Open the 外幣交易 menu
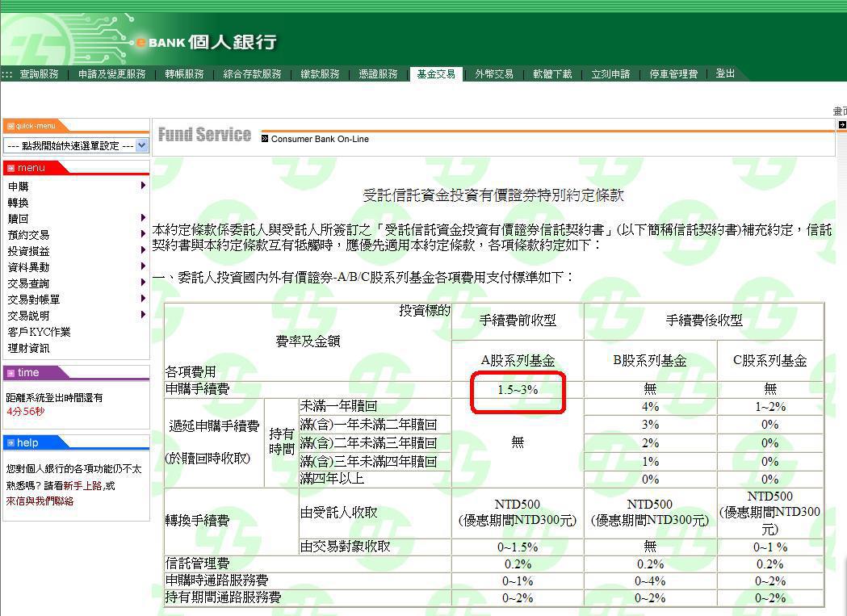This screenshot has width=847, height=616. point(494,73)
